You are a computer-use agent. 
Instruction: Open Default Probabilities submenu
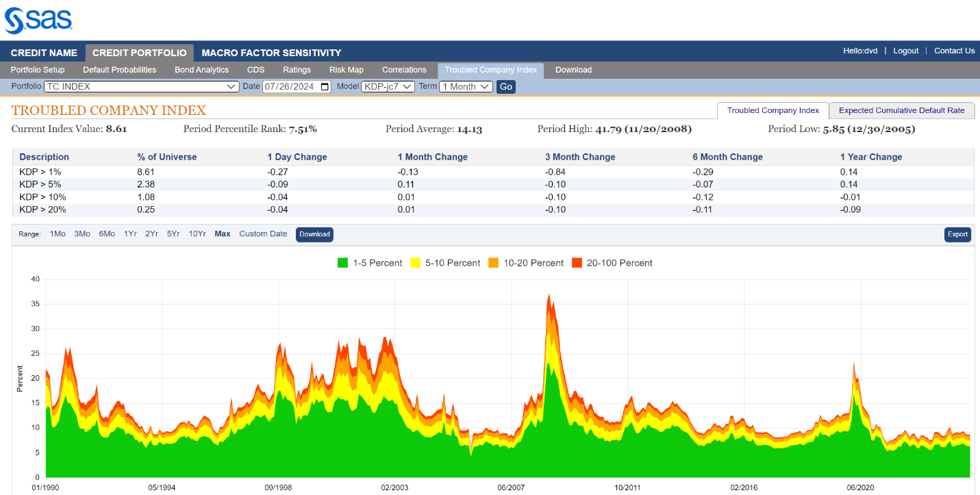tap(120, 70)
